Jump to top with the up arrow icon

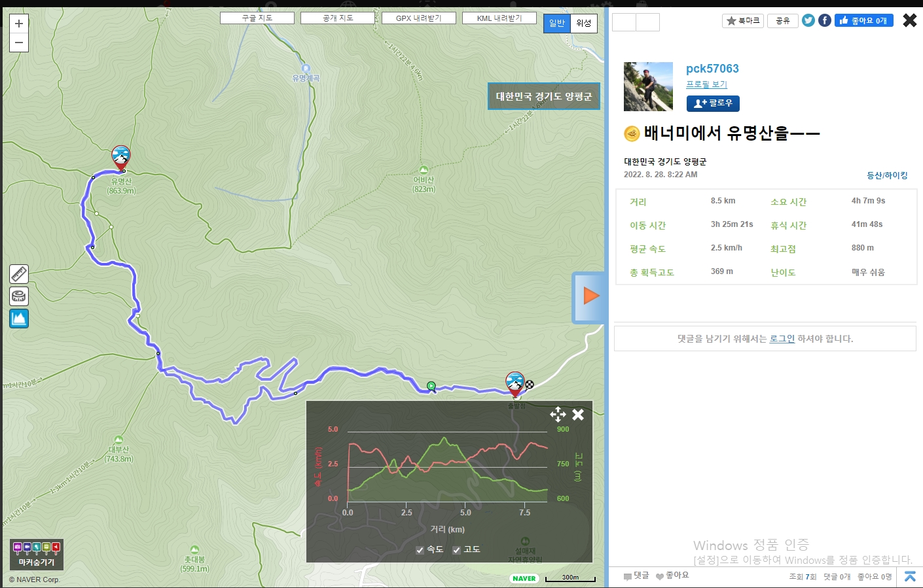910,576
